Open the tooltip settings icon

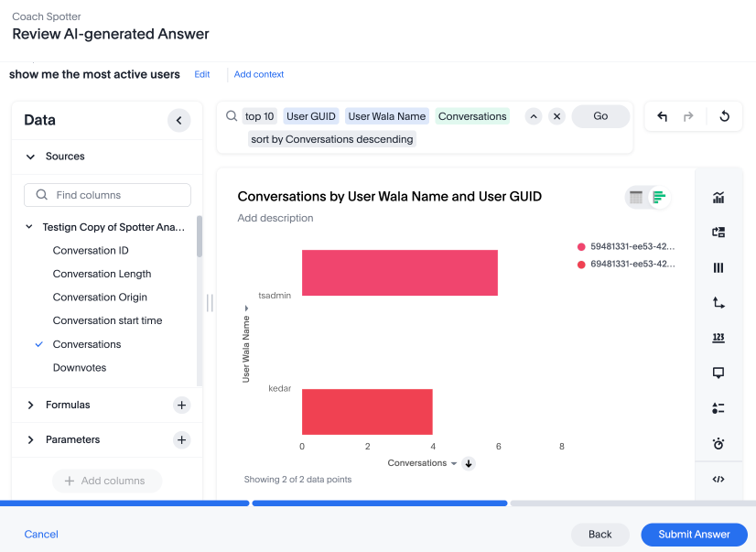coord(718,373)
